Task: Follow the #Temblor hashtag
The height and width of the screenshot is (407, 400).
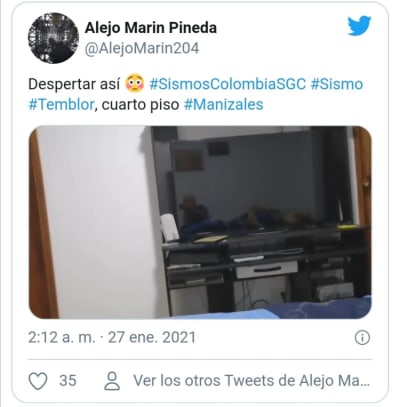Action: click(x=61, y=105)
